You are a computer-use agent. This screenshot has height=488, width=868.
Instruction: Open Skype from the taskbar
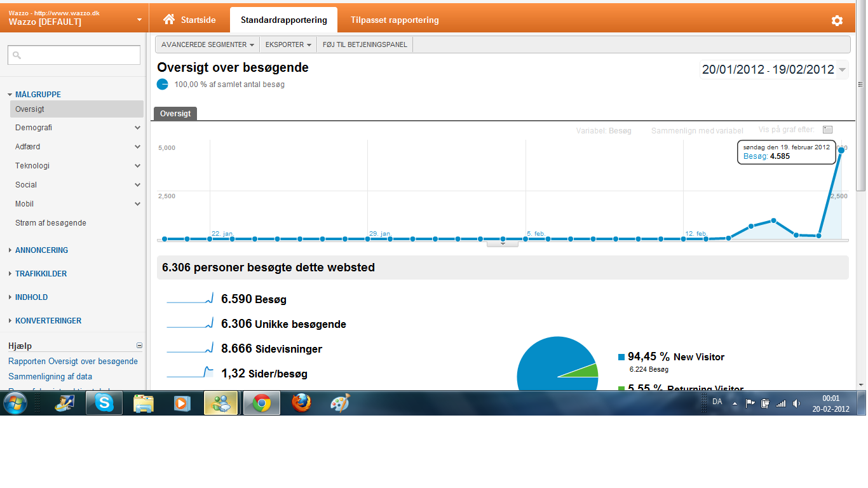tap(104, 403)
